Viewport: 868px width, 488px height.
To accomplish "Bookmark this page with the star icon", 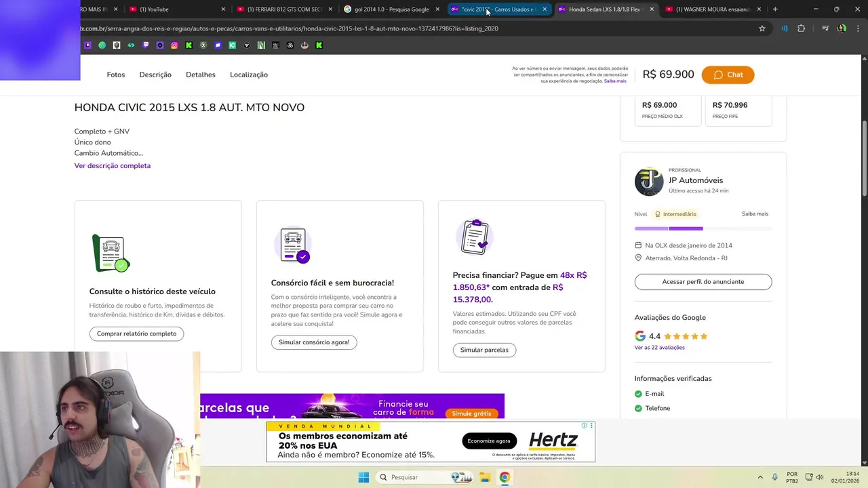I will pyautogui.click(x=762, y=28).
